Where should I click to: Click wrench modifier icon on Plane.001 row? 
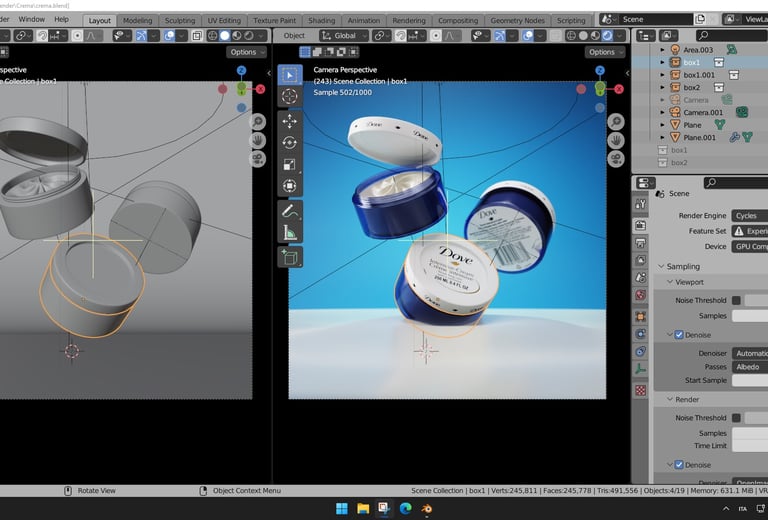point(734,138)
